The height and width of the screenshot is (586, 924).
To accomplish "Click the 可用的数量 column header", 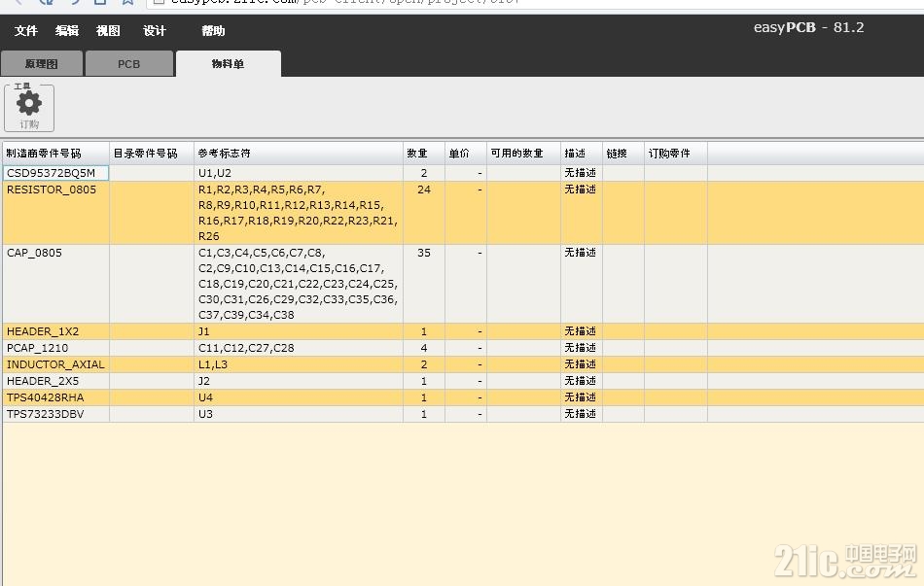I will (523, 154).
